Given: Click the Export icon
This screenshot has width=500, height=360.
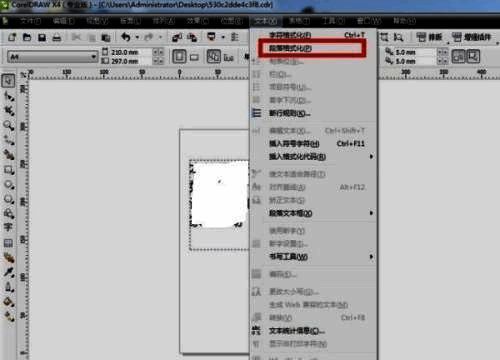Looking at the screenshot, I should 192,37.
